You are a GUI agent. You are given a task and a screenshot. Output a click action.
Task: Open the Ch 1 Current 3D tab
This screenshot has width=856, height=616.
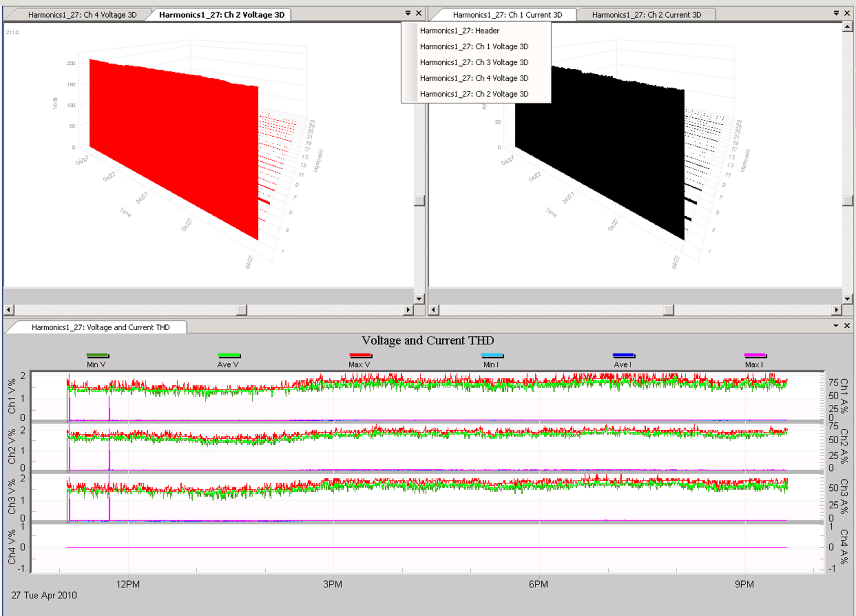click(508, 15)
